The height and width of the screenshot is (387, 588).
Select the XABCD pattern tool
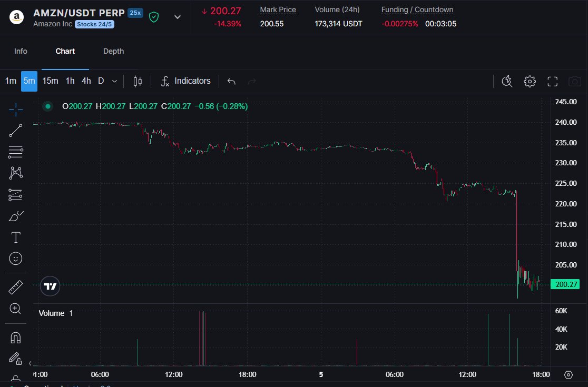[16, 173]
